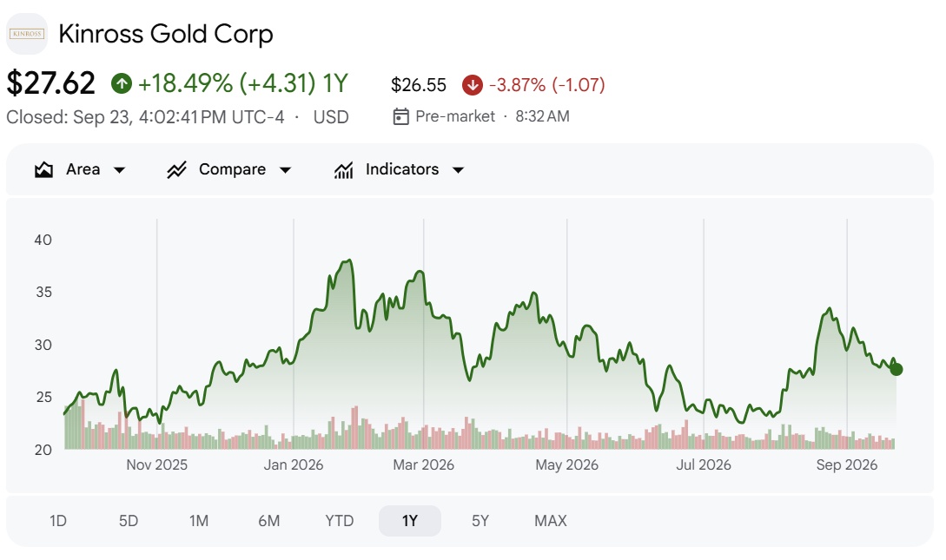The height and width of the screenshot is (560, 946).
Task: Select the 6M range tab
Action: click(x=269, y=521)
